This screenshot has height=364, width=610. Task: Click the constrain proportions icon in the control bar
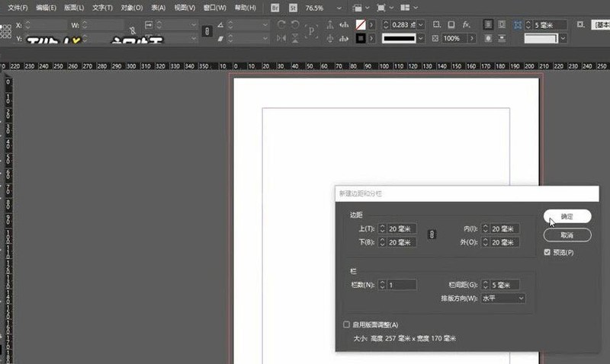(207, 31)
